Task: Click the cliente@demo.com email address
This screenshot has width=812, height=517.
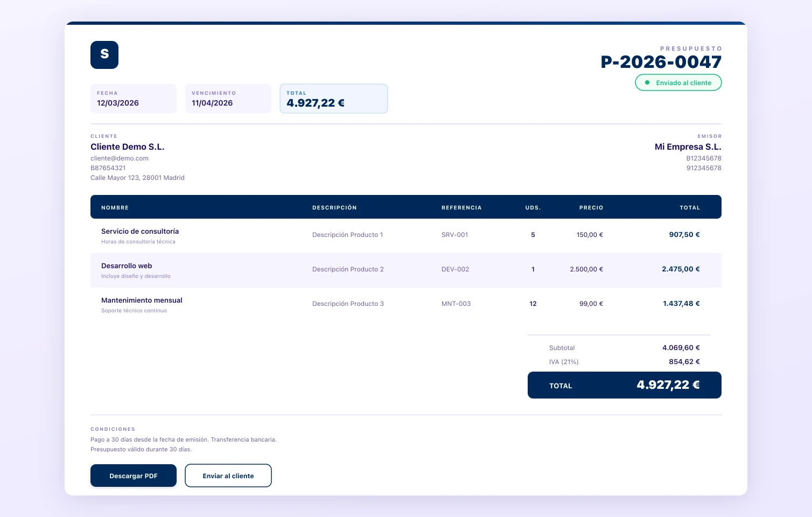Action: 120,158
